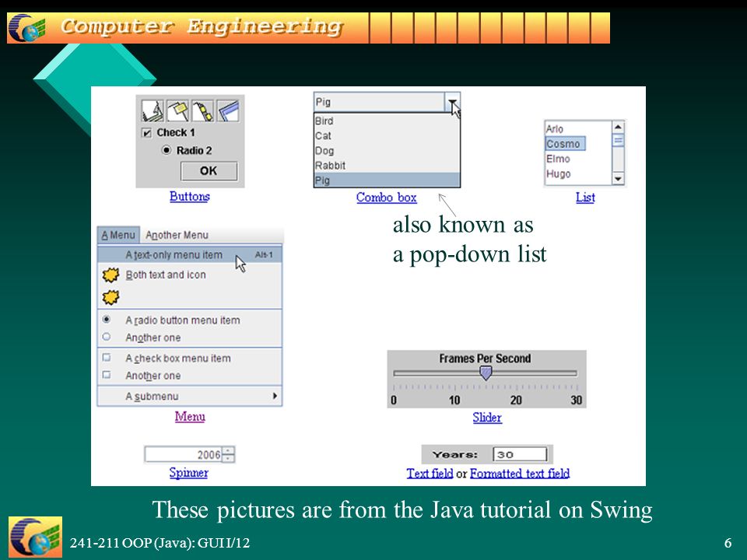
Task: Choose Rabbit in the combo box list
Action: 387,165
